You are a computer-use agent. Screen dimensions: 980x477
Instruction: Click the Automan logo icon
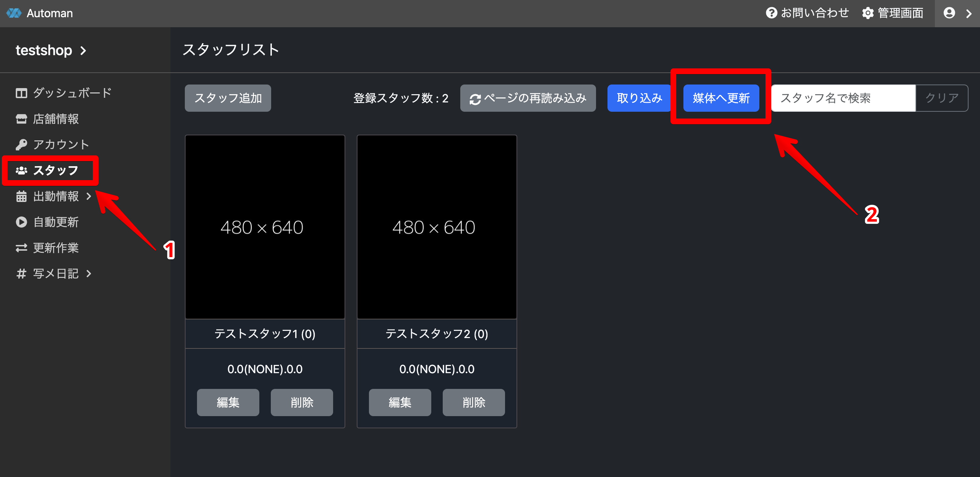pos(14,13)
